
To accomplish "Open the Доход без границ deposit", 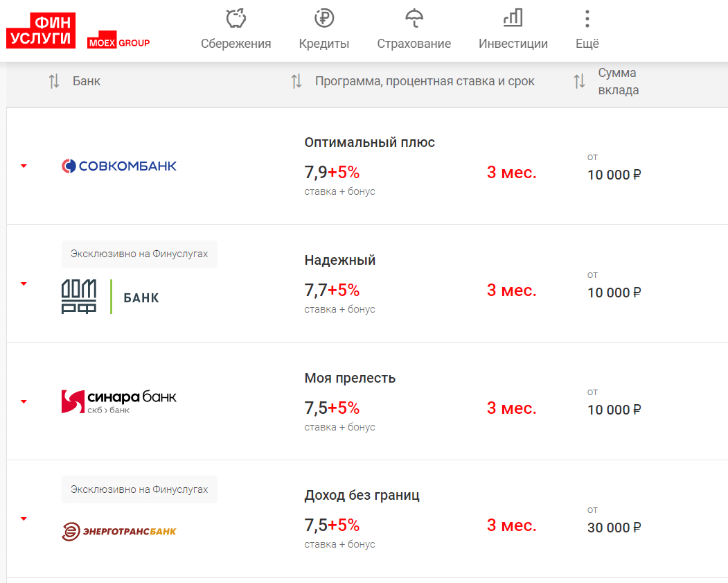I will click(362, 495).
